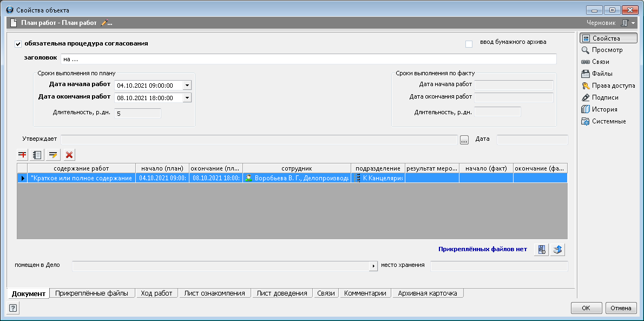Switch to the Архивная карточка tab
The width and height of the screenshot is (644, 321).
click(x=427, y=293)
